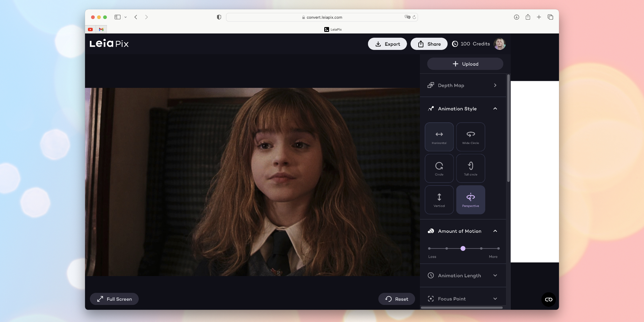The width and height of the screenshot is (644, 322).
Task: Select the Horizontal animation style
Action: 439,137
